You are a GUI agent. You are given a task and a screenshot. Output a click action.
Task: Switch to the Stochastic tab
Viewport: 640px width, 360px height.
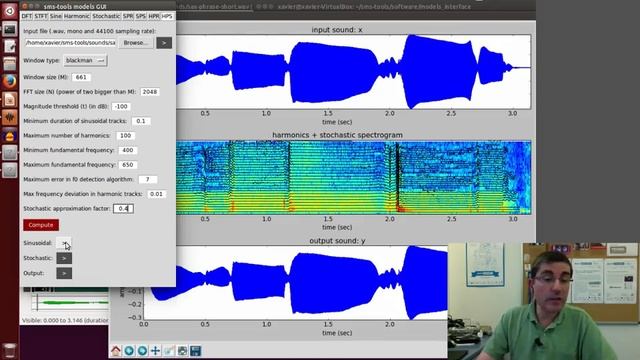point(106,16)
